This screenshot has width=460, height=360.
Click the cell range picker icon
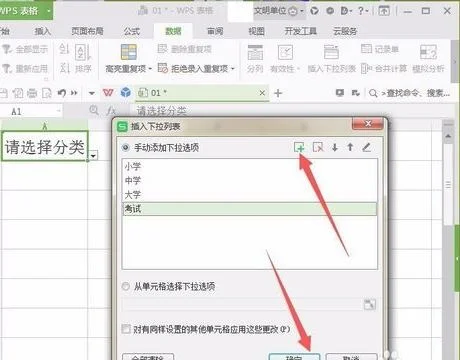tap(369, 304)
